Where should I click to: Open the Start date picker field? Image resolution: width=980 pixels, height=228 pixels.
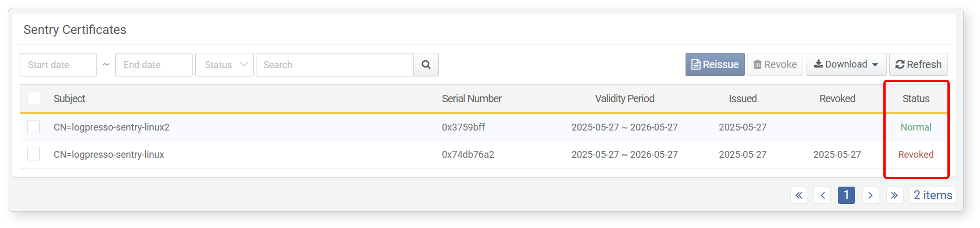(x=58, y=65)
